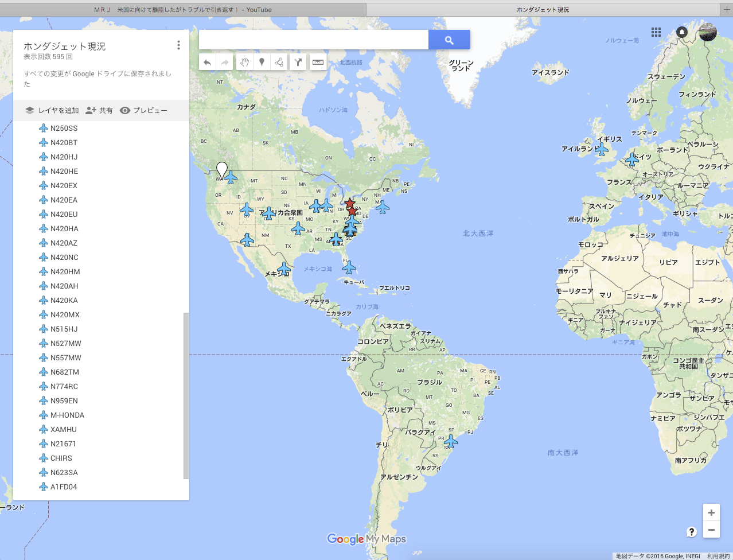The width and height of the screenshot is (733, 560).
Task: Select N420AZ in the layer list
Action: [x=64, y=243]
